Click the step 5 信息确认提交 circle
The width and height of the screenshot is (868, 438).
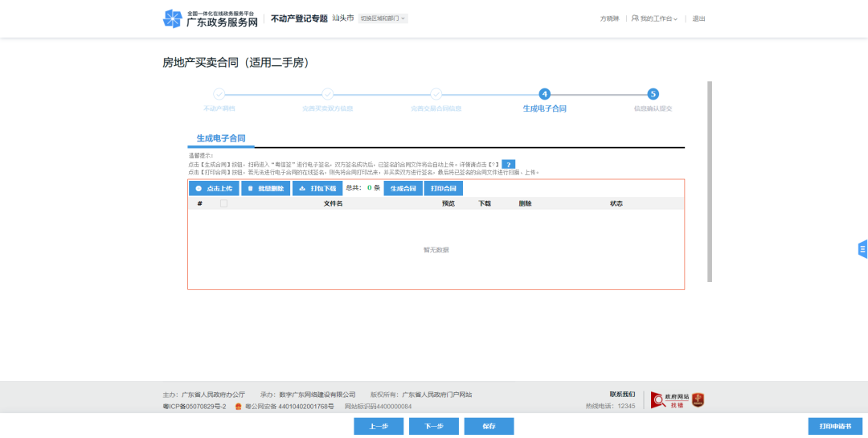click(x=653, y=94)
